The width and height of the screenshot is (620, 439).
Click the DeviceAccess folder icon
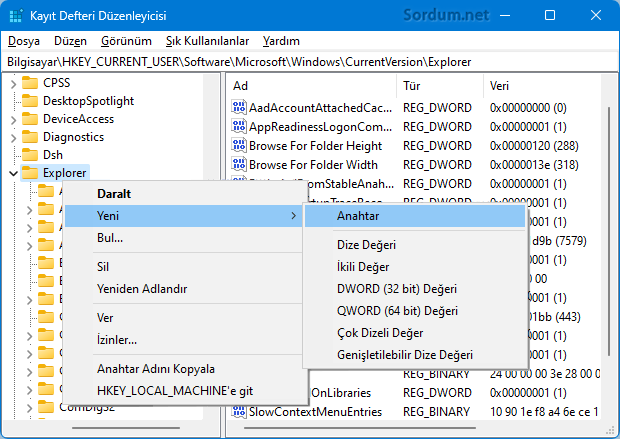point(30,119)
